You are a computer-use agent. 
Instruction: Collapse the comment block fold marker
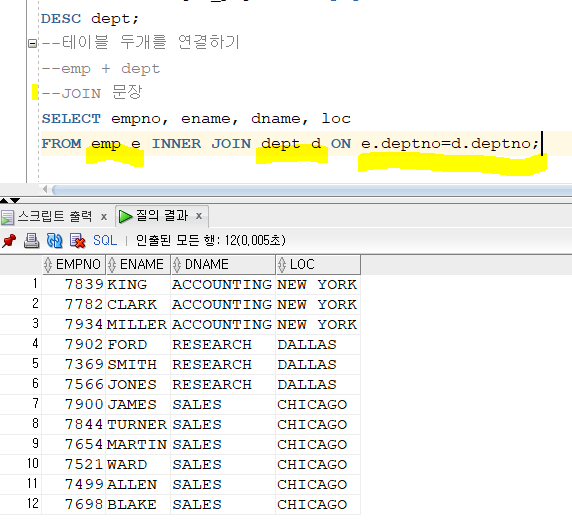pos(32,44)
